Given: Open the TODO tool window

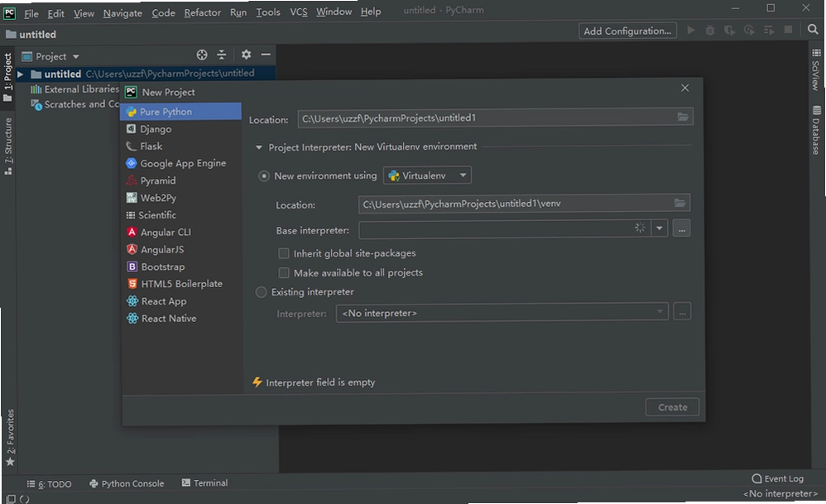Looking at the screenshot, I should pyautogui.click(x=49, y=483).
